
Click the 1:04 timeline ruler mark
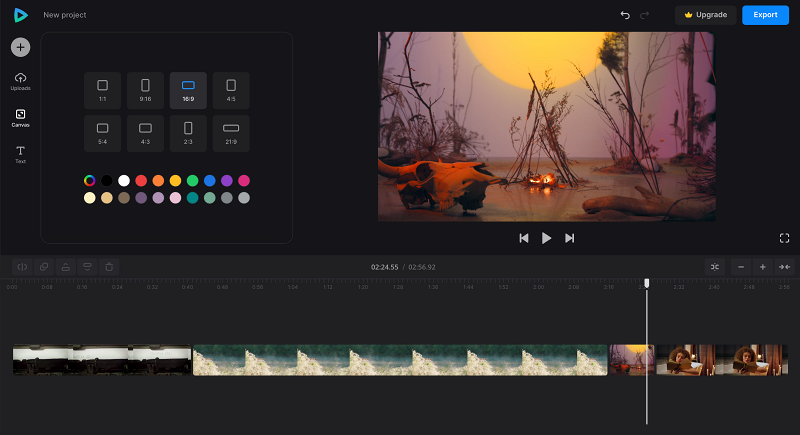(x=293, y=287)
